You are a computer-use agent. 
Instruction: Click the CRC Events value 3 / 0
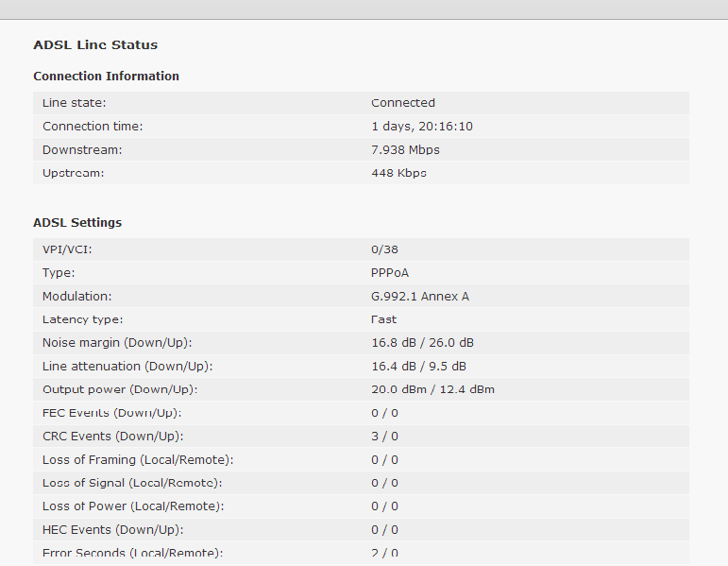click(x=384, y=436)
